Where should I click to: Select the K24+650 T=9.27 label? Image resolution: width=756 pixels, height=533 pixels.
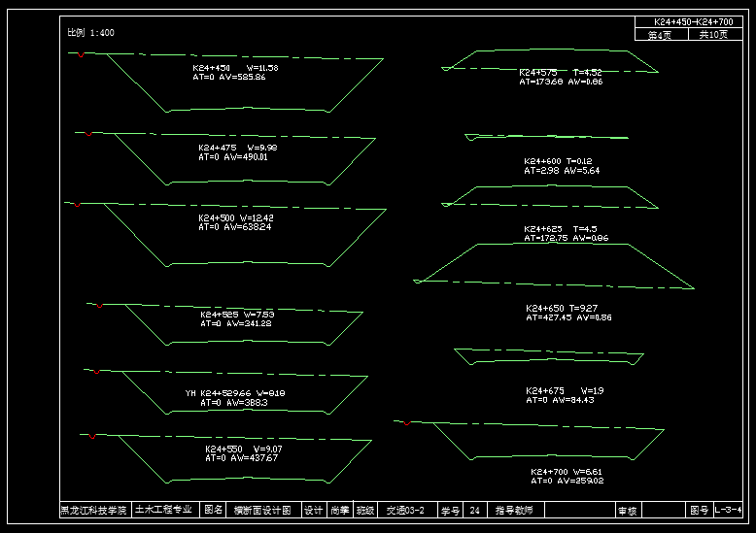pyautogui.click(x=562, y=308)
